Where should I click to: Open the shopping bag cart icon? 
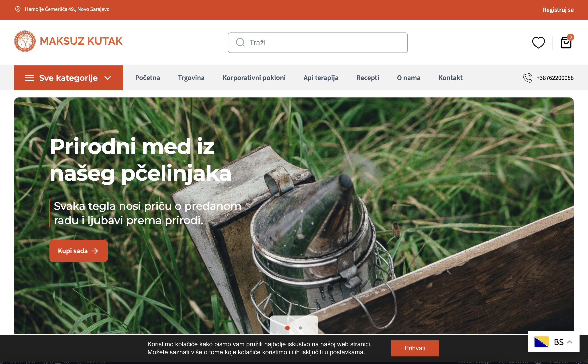click(x=566, y=43)
